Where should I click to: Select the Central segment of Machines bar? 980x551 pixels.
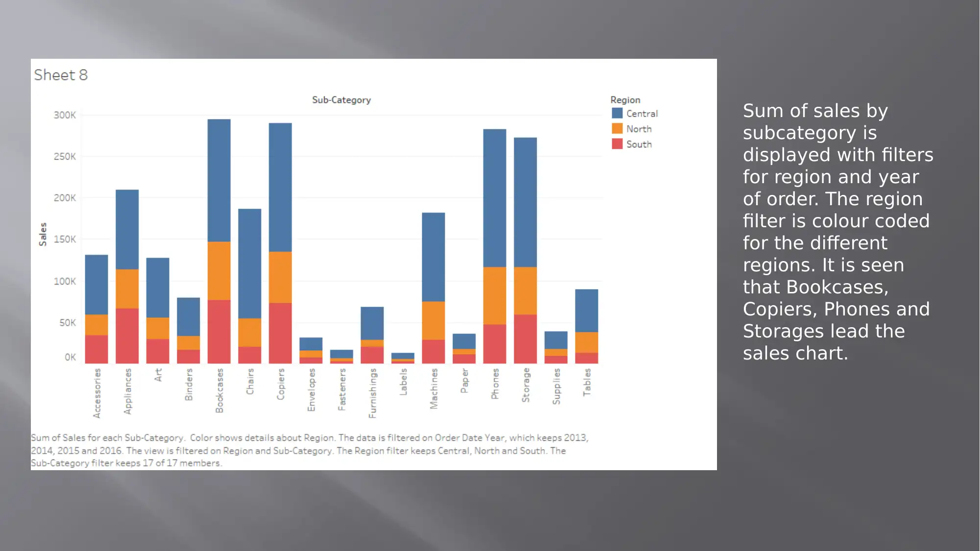coord(433,257)
